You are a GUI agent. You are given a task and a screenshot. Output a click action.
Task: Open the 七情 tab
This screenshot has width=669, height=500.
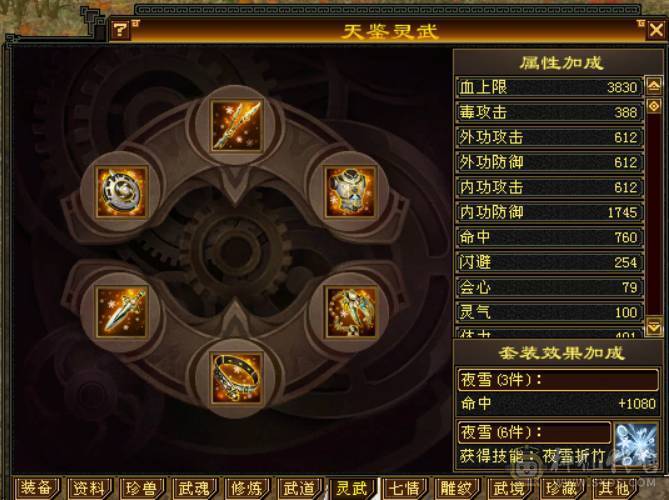click(404, 488)
